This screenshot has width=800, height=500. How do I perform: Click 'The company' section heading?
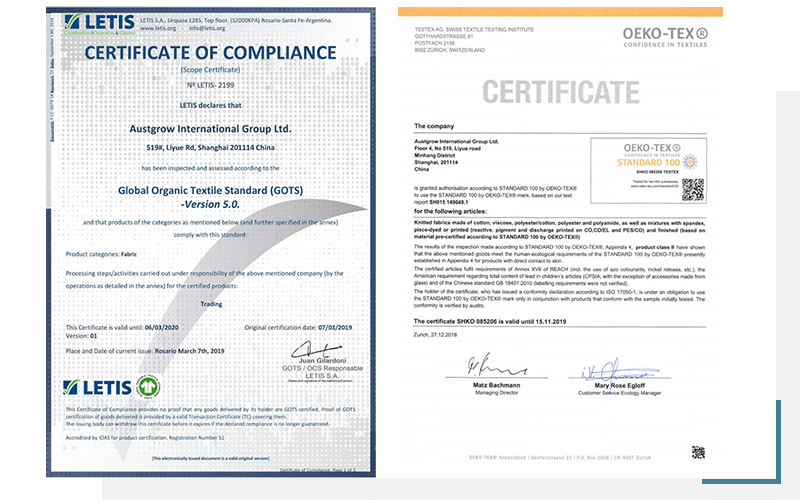(x=434, y=126)
